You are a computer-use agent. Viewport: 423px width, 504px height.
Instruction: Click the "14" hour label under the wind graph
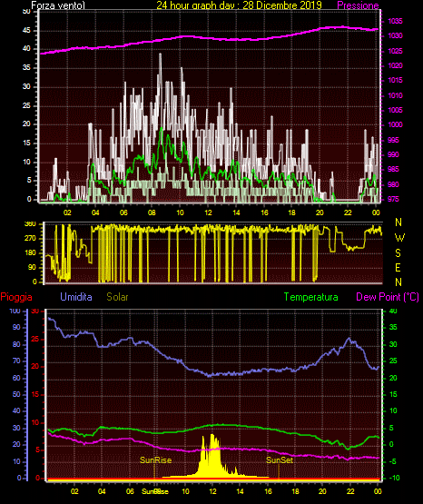(x=236, y=212)
